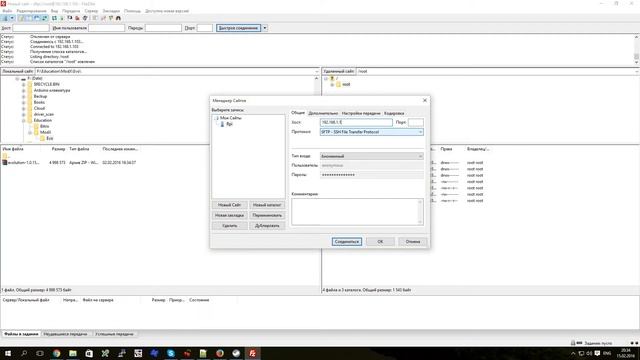640x360 pixels.
Task: Click the Отмена button
Action: (413, 242)
